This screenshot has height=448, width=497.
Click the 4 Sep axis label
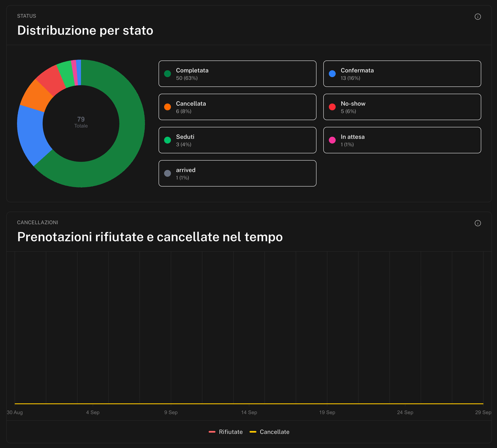pyautogui.click(x=93, y=412)
